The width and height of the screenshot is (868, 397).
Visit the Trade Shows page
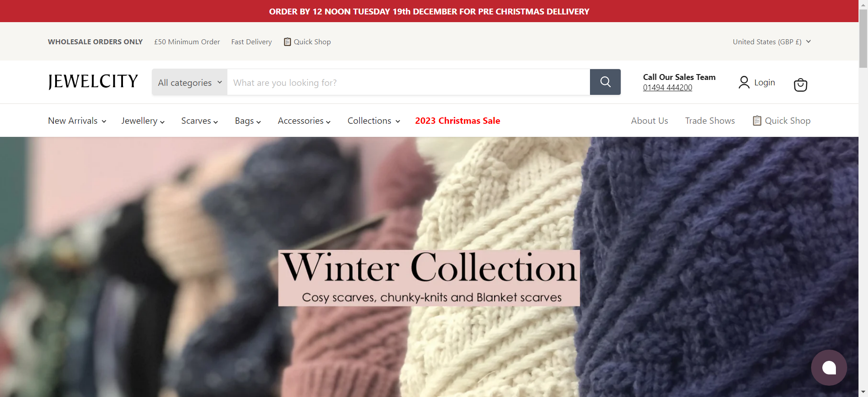[710, 121]
